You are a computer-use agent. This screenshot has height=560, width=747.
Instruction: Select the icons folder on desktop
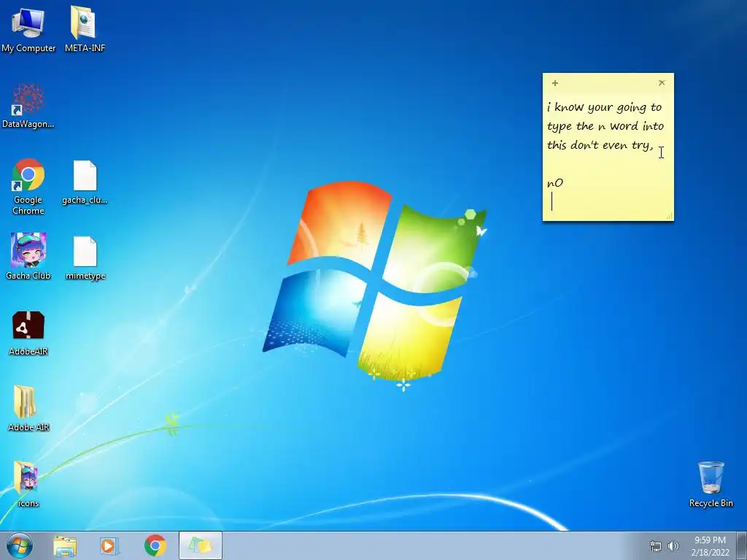pos(28,484)
